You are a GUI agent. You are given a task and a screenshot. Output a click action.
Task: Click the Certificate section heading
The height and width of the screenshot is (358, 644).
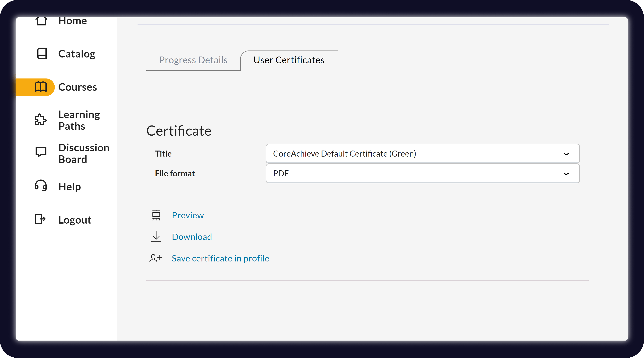click(x=179, y=131)
